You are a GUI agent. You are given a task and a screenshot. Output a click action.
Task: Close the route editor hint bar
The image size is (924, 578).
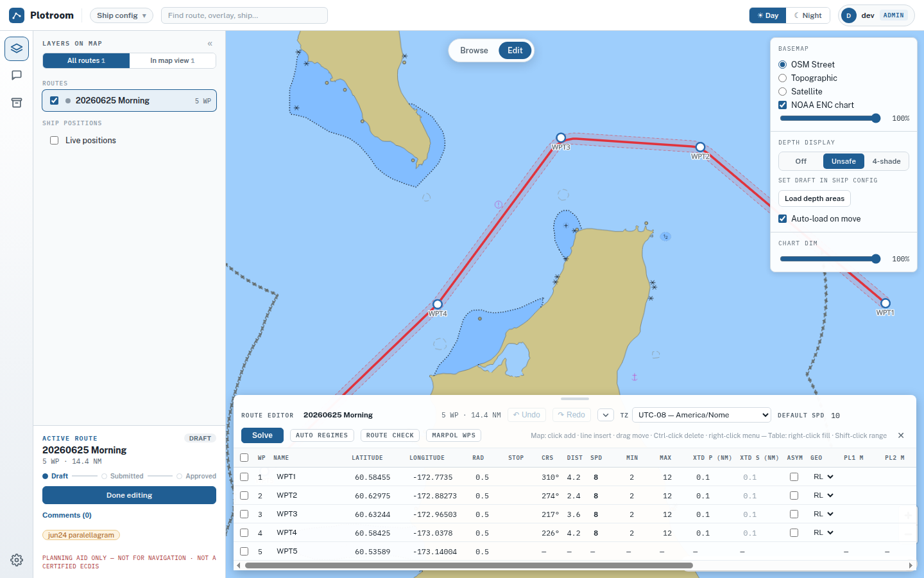pos(901,435)
